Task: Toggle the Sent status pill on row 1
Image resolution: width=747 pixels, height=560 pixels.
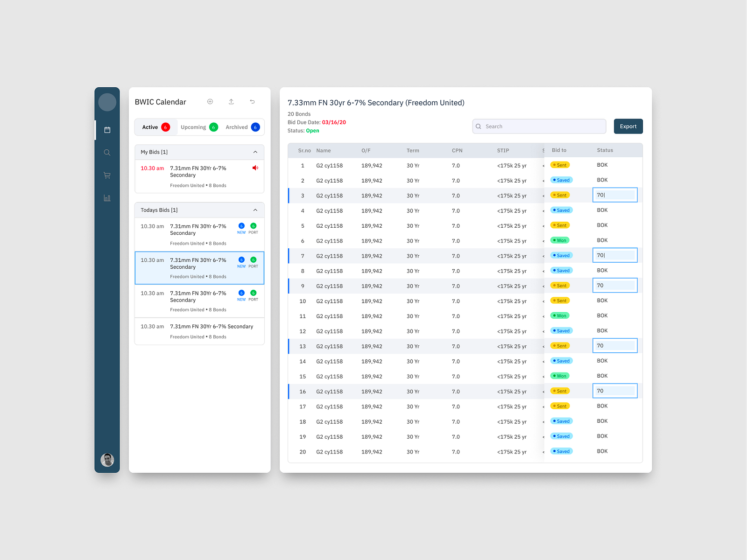Action: click(560, 165)
